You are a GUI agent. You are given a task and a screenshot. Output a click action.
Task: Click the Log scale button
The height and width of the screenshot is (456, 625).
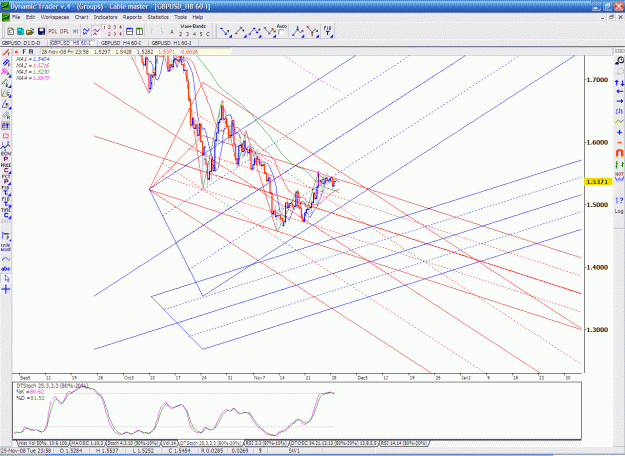[x=619, y=211]
